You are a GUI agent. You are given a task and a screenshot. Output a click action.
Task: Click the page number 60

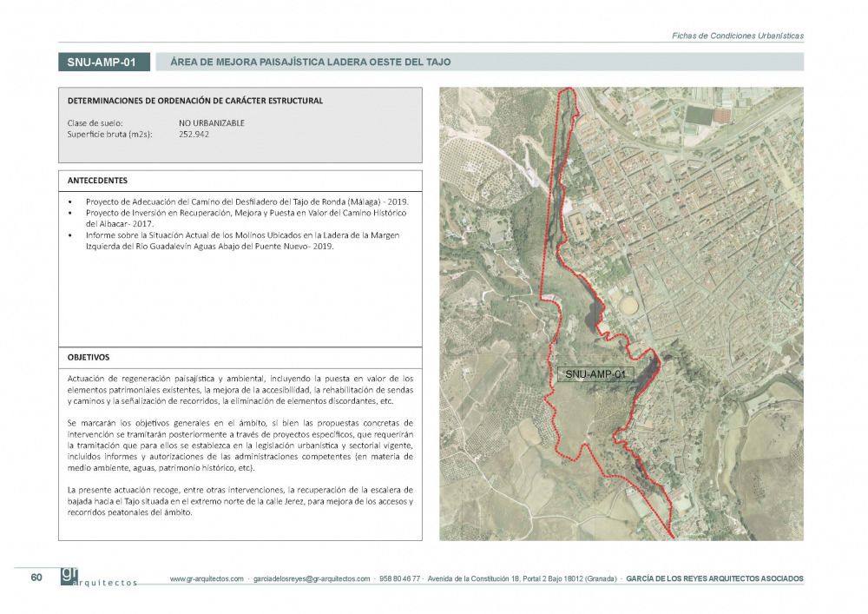click(x=36, y=578)
